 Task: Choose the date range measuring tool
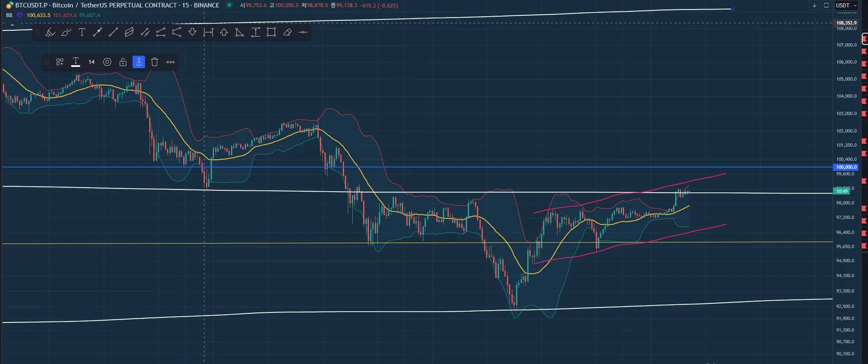tap(208, 32)
